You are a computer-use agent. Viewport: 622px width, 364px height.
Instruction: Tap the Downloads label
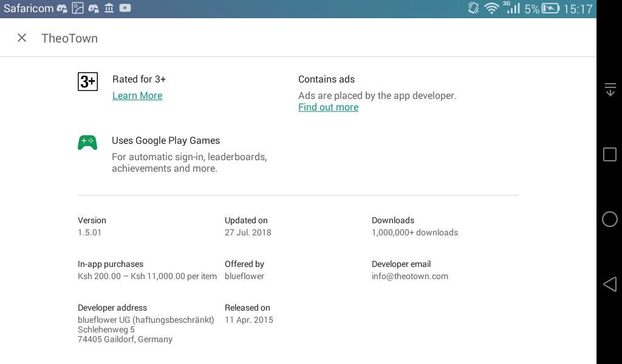[393, 220]
